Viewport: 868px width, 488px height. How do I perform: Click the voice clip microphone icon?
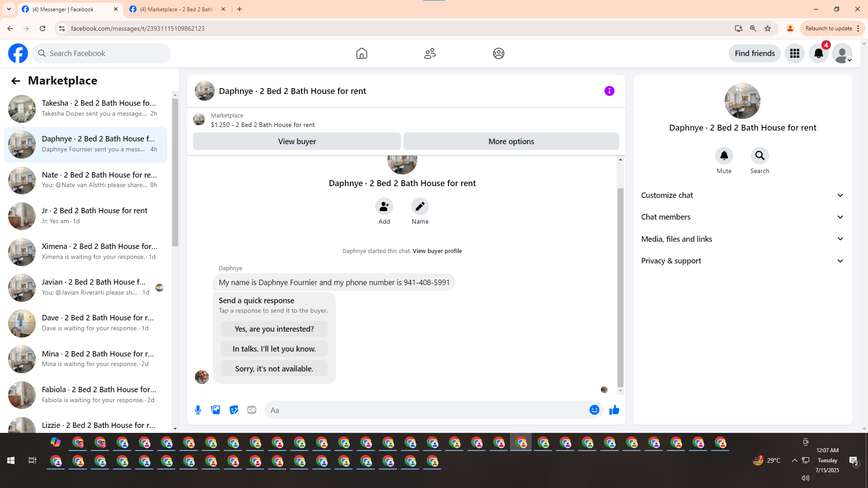(x=198, y=410)
